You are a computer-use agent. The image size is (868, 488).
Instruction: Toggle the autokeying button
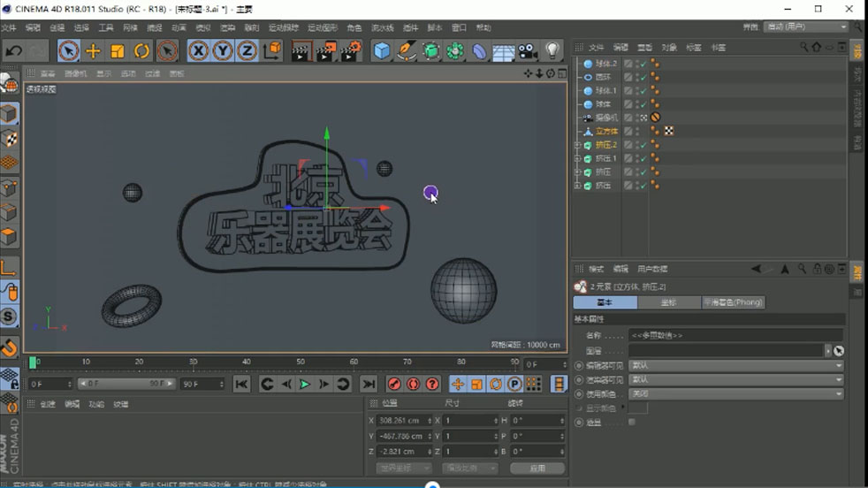click(413, 384)
